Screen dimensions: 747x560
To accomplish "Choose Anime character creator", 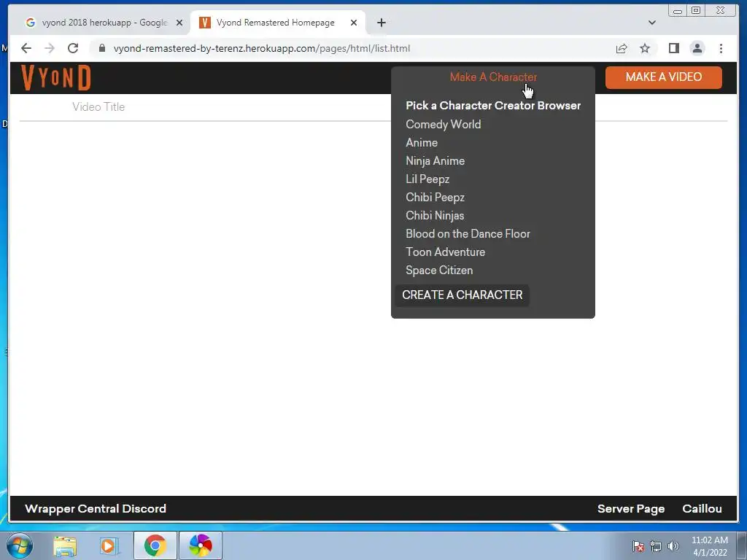I will (422, 142).
